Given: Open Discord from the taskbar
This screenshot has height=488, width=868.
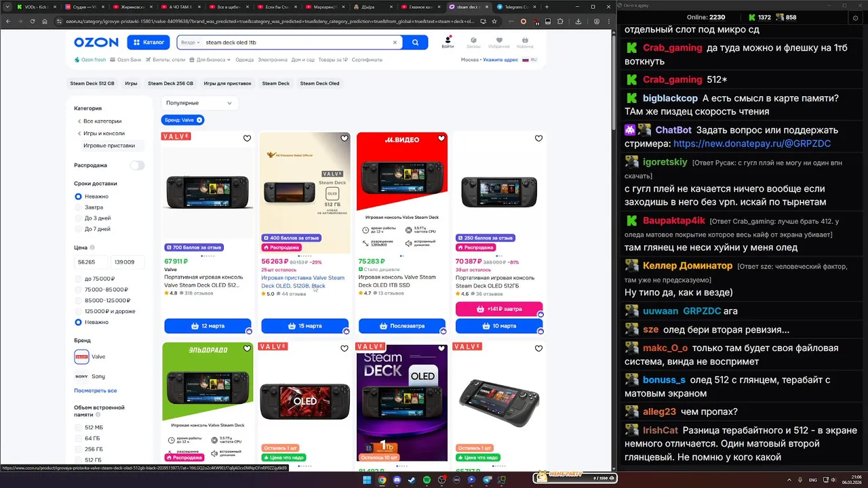Looking at the screenshot, I should click(397, 480).
